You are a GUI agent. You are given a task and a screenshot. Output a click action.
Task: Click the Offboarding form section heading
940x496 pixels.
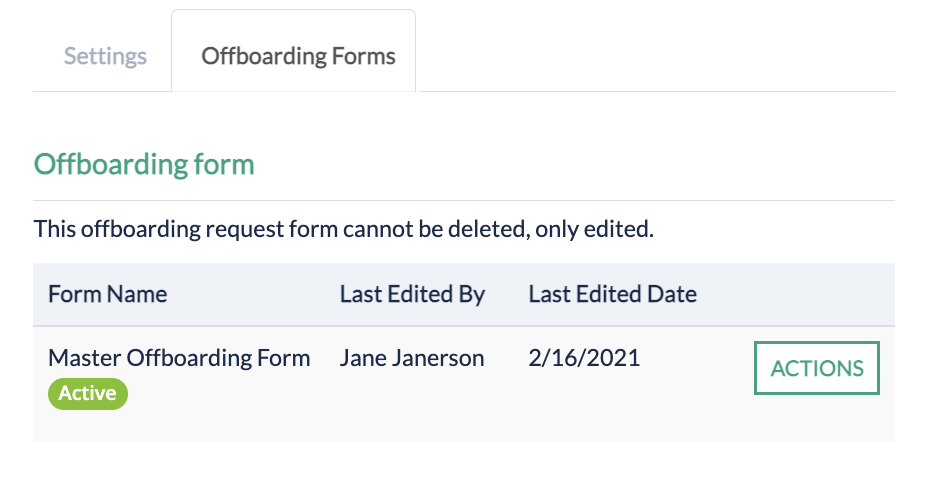coord(144,164)
